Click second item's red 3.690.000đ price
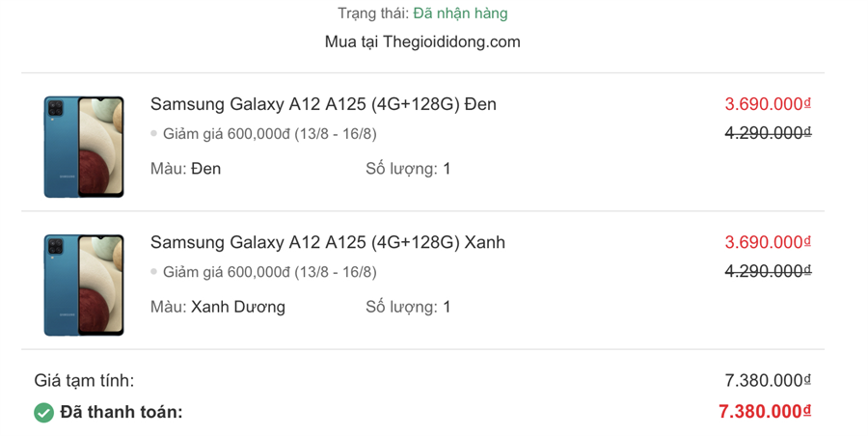Image resolution: width=868 pixels, height=436 pixels. (768, 242)
